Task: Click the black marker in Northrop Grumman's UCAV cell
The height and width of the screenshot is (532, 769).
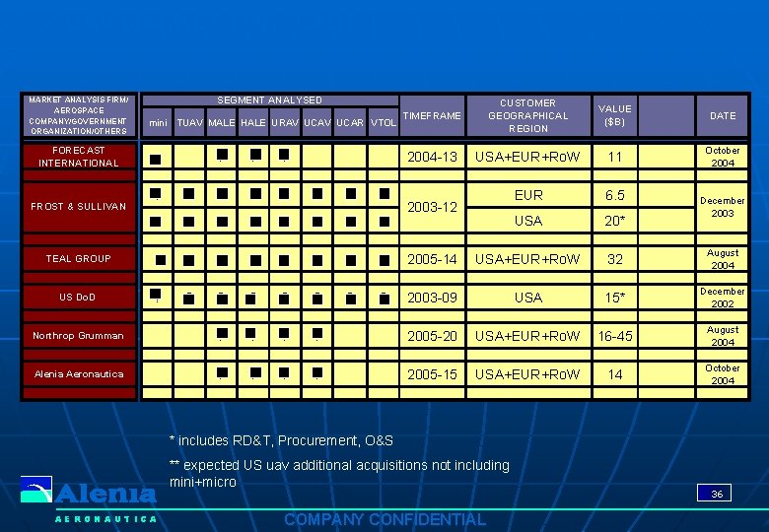Action: (x=317, y=334)
